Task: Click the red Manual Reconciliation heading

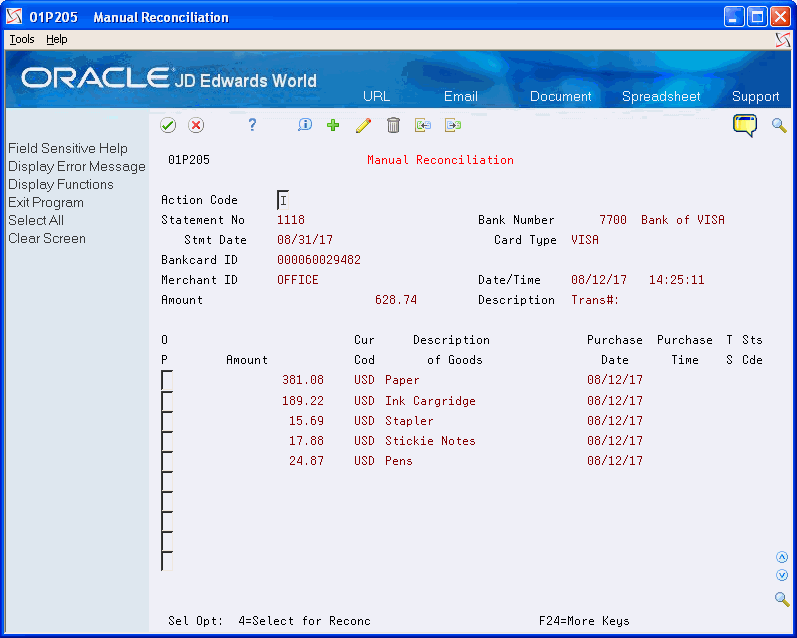Action: pos(440,160)
